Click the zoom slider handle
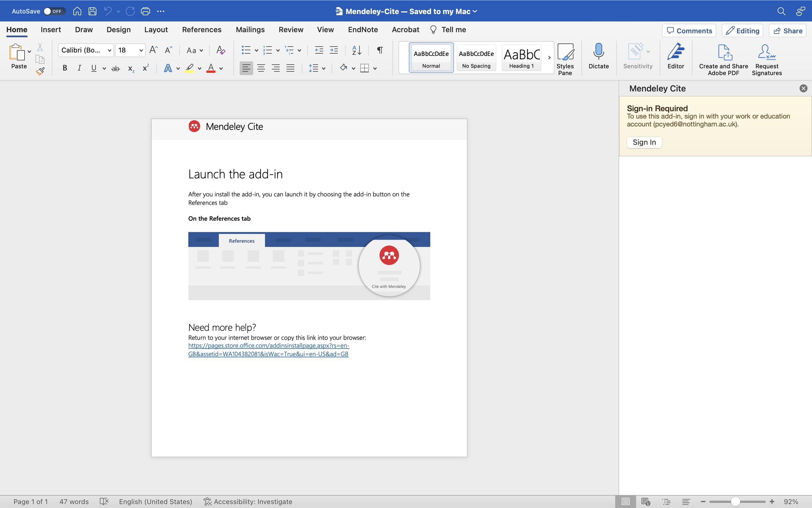 coord(735,502)
